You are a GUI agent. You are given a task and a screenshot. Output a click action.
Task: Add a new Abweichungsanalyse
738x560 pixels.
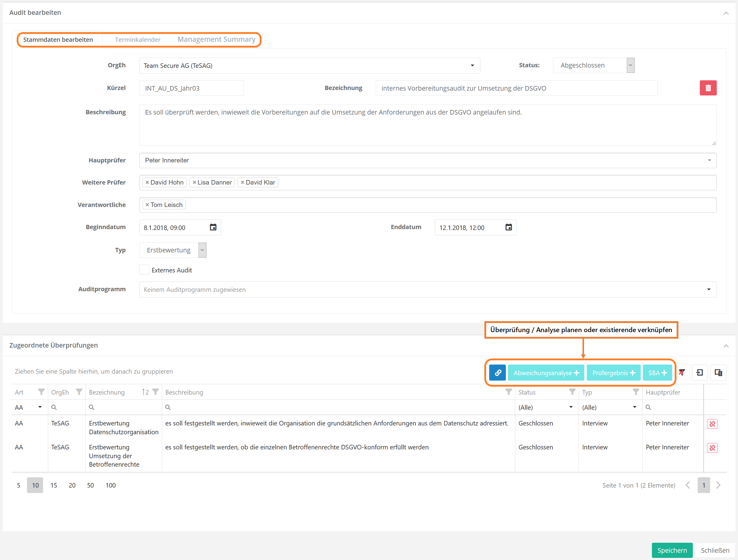coord(546,372)
